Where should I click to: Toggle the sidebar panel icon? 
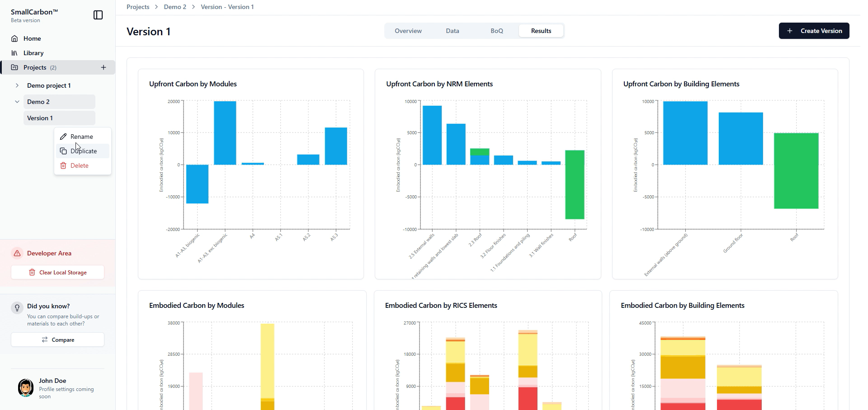coord(98,15)
